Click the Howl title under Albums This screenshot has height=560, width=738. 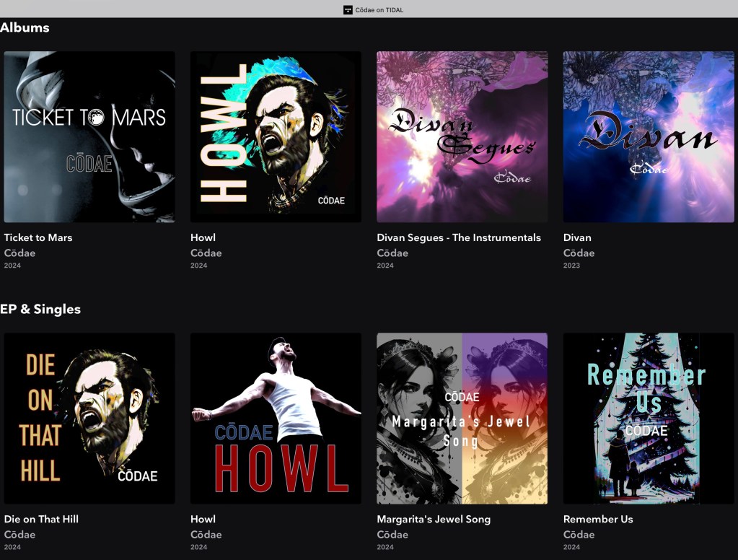203,237
